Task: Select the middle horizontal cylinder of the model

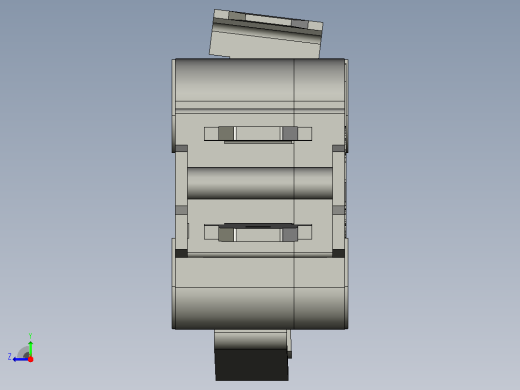Action: tap(260, 183)
